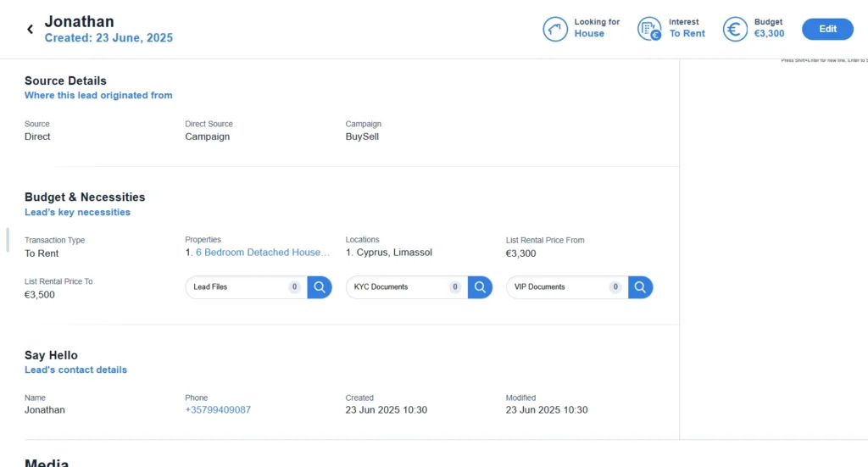Click the Cyprus, Limassol location entry
868x467 pixels.
393,253
